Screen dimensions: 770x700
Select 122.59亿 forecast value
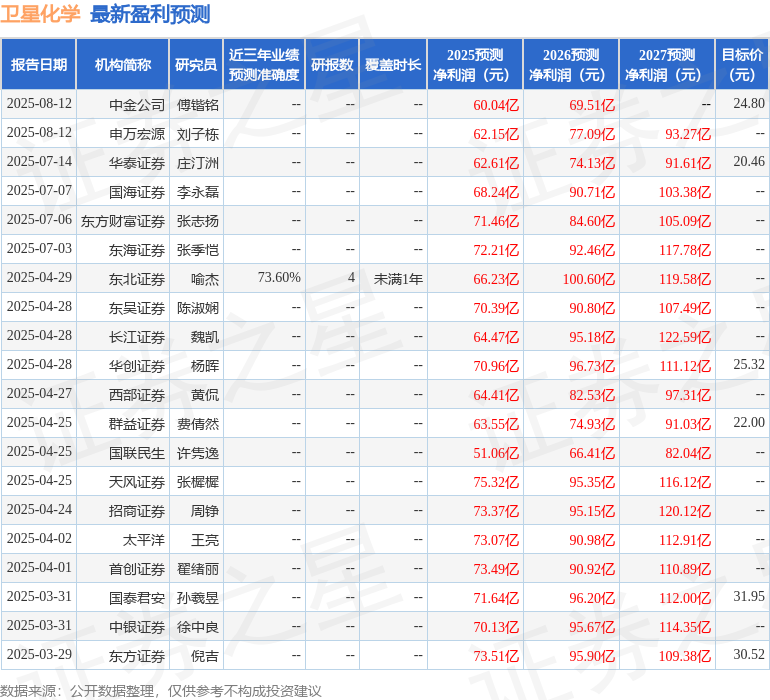point(685,336)
